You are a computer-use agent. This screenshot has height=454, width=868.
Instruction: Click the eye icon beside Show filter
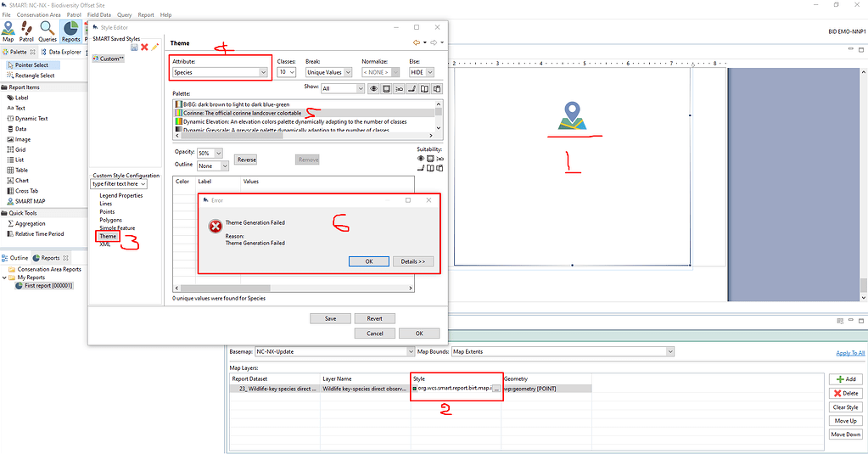[374, 88]
